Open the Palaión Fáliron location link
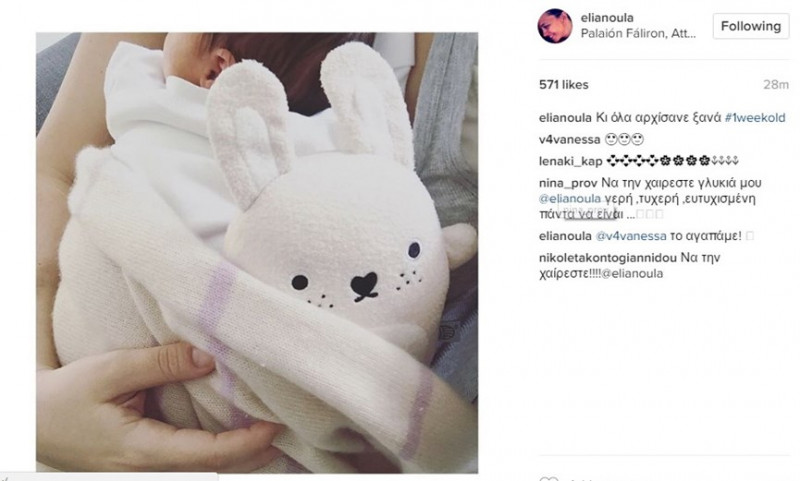Image resolution: width=800 pixels, height=481 pixels. point(638,34)
